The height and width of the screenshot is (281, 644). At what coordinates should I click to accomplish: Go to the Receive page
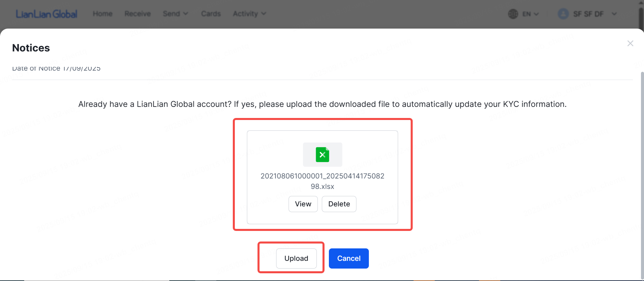pyautogui.click(x=137, y=14)
